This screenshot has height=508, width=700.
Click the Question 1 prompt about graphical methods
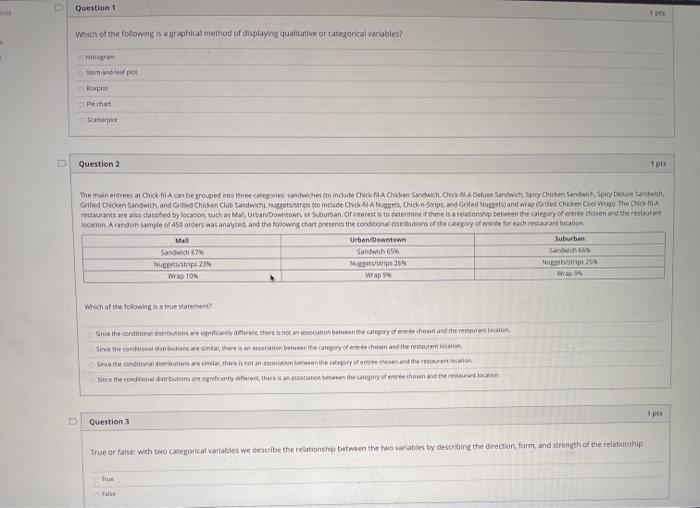[239, 34]
